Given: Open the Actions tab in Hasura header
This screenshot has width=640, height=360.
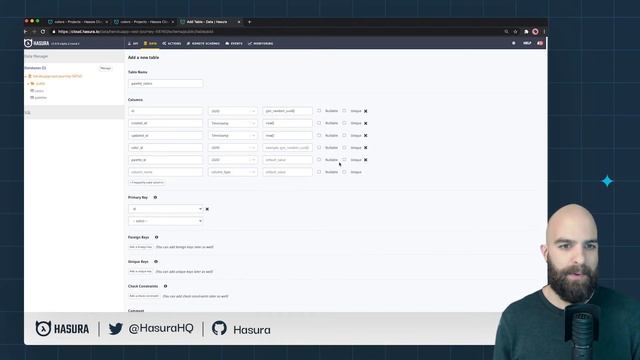Looking at the screenshot, I should pyautogui.click(x=172, y=43).
